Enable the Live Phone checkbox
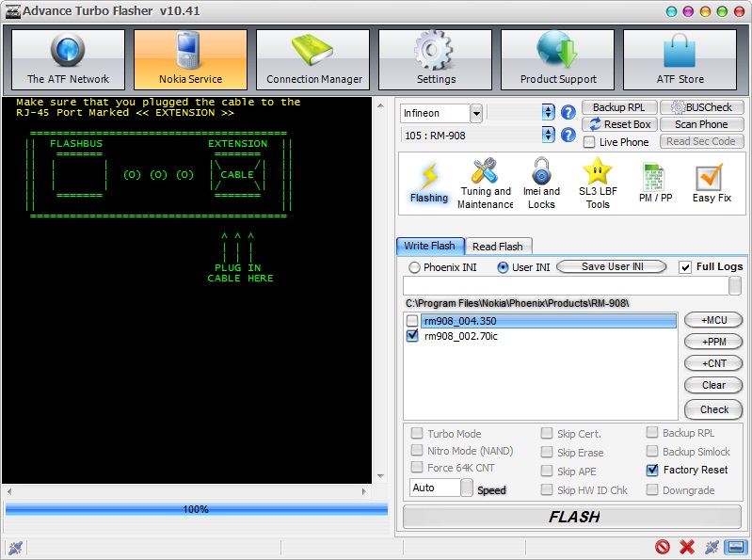Screen dimensions: 752x560 pos(589,142)
